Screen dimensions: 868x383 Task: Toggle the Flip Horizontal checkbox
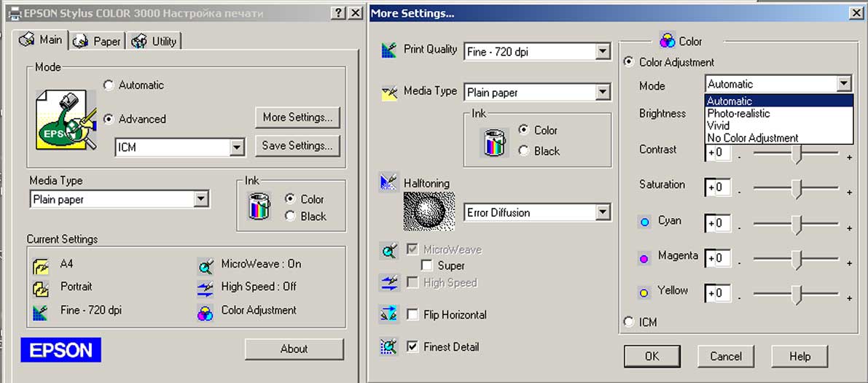coord(413,314)
